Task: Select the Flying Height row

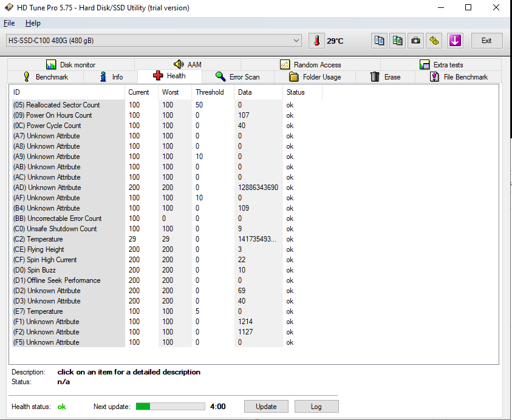Action: pyautogui.click(x=166, y=249)
